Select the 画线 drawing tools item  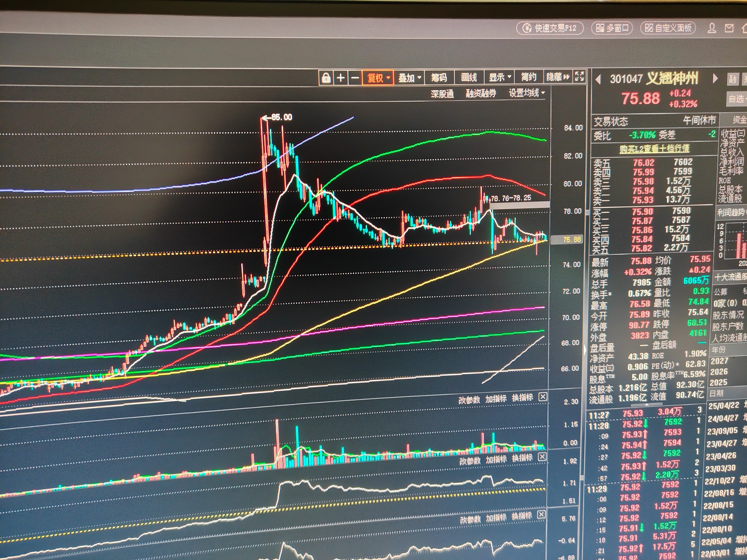point(469,78)
